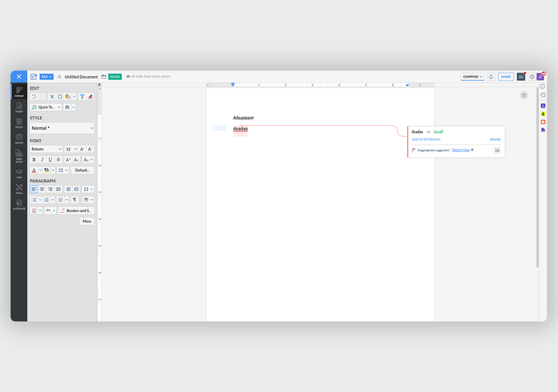Image resolution: width=558 pixels, height=392 pixels.
Task: Open the Automate tab in the sidebar
Action: [x=19, y=205]
